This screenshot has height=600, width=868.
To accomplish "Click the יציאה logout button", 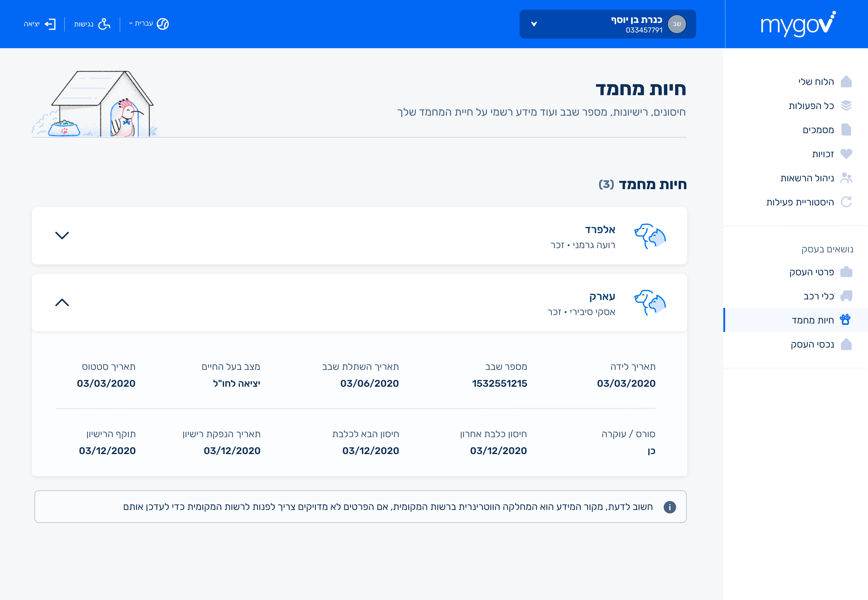I will tap(39, 24).
